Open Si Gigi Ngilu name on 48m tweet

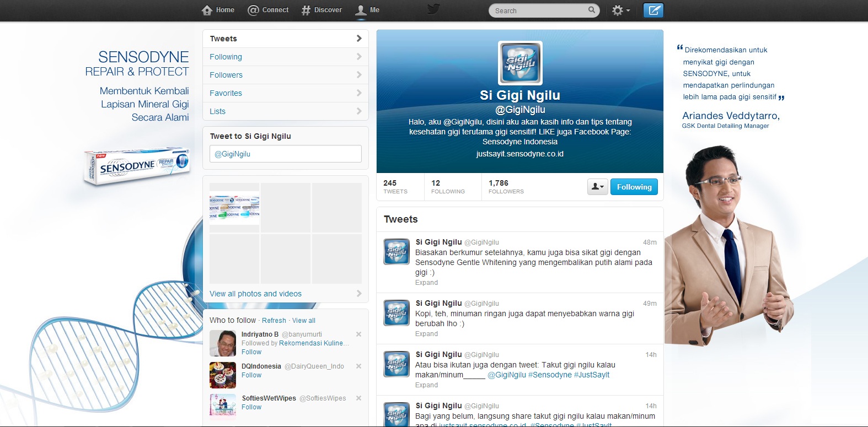(438, 242)
